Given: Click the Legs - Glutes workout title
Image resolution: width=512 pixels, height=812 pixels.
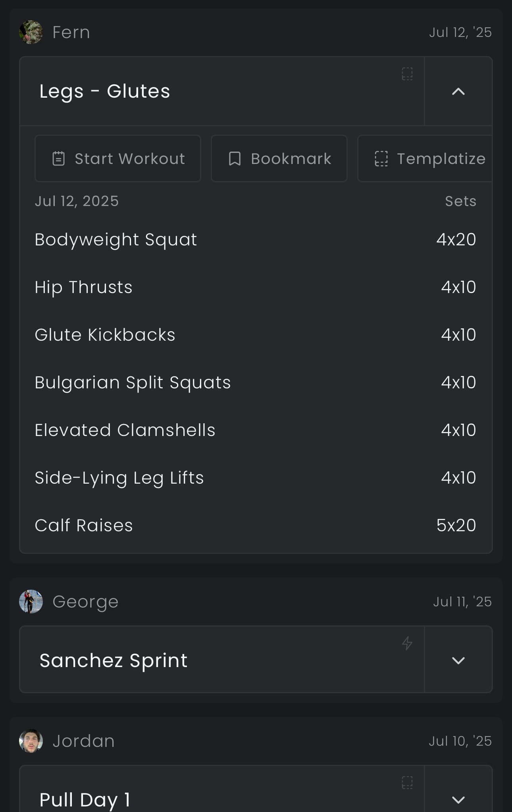Looking at the screenshot, I should pos(105,91).
